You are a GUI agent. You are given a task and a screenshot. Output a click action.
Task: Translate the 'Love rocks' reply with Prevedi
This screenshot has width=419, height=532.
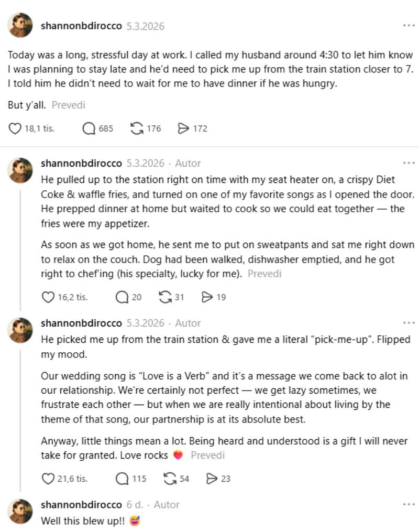point(207,455)
